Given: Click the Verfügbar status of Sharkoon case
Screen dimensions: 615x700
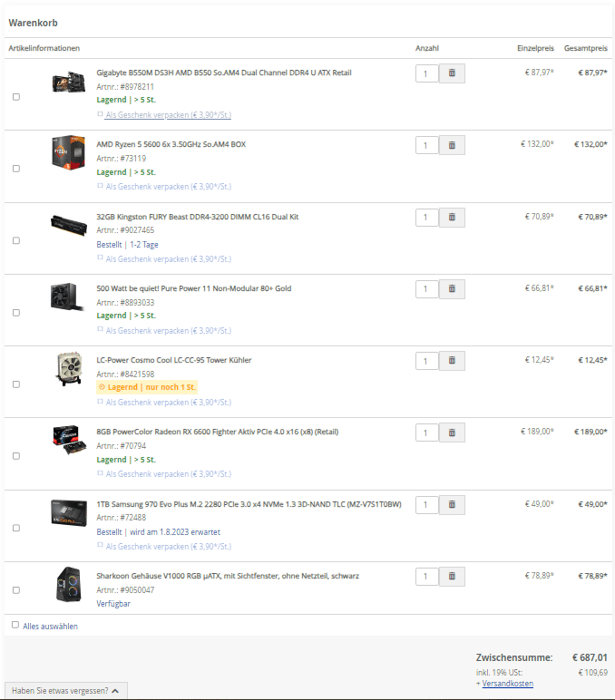Looking at the screenshot, I should (113, 604).
